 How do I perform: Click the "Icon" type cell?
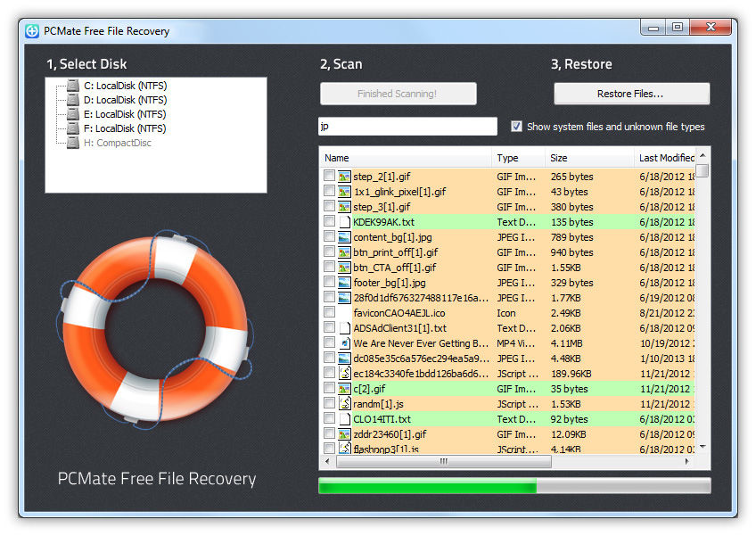(506, 313)
